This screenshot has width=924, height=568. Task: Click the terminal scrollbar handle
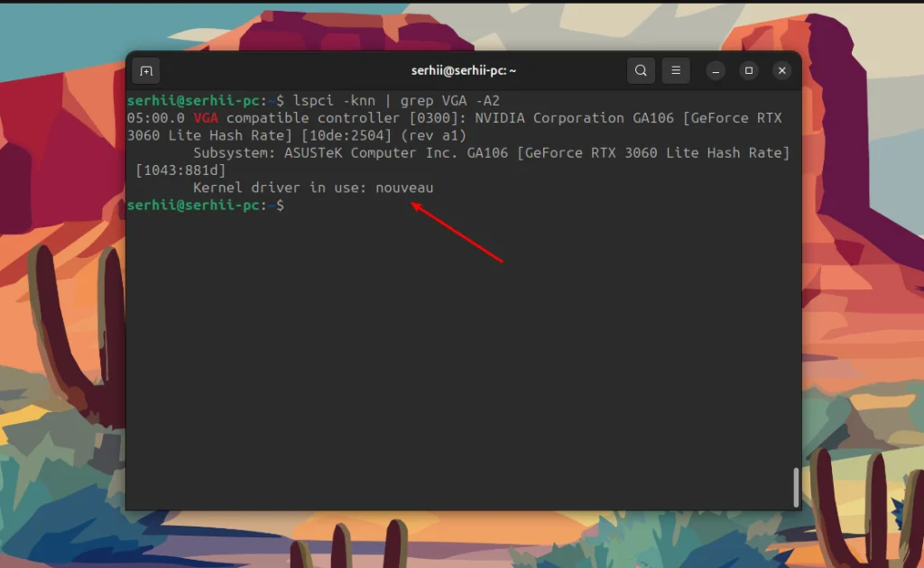(x=796, y=487)
